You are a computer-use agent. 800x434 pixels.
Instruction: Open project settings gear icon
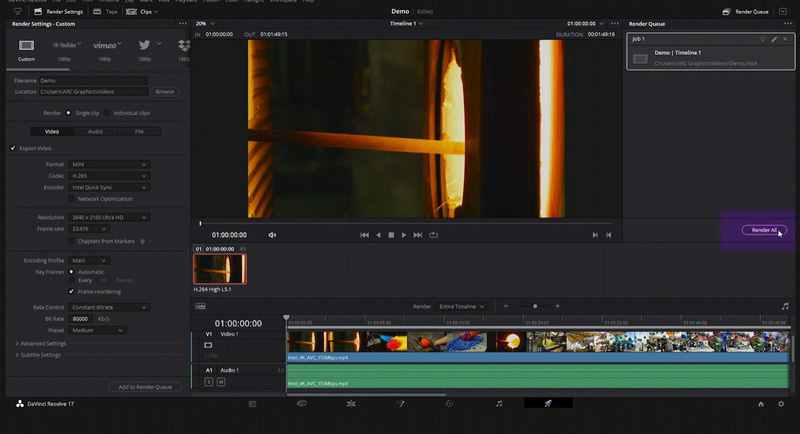pos(781,404)
